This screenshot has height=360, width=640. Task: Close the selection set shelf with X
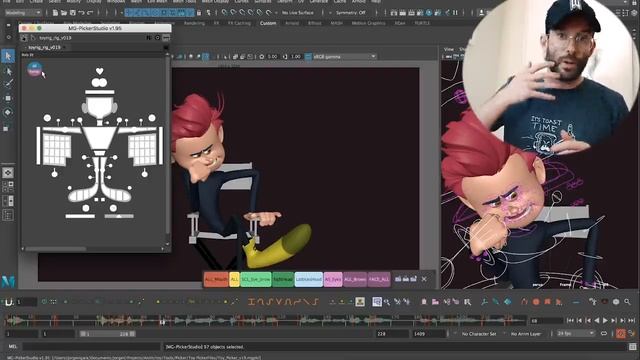coord(424,279)
